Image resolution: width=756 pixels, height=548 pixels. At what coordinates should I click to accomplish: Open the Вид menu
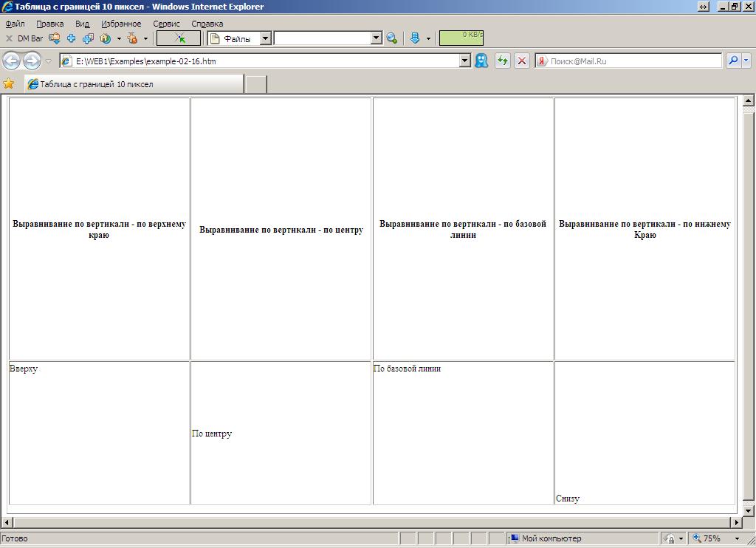tap(82, 24)
